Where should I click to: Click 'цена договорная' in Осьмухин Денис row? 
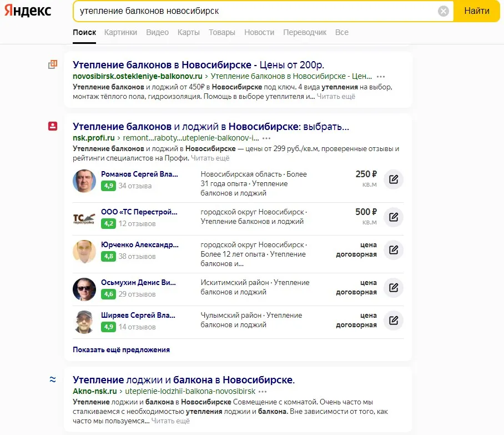[x=356, y=287]
